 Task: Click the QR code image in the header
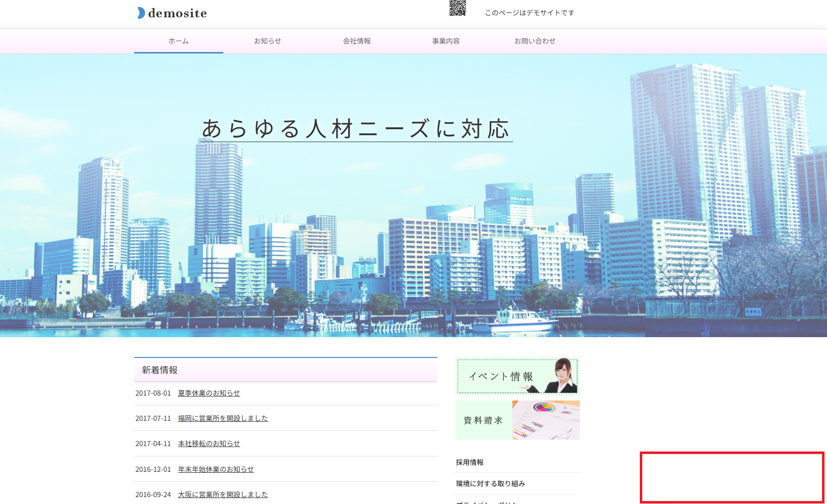pyautogui.click(x=458, y=8)
